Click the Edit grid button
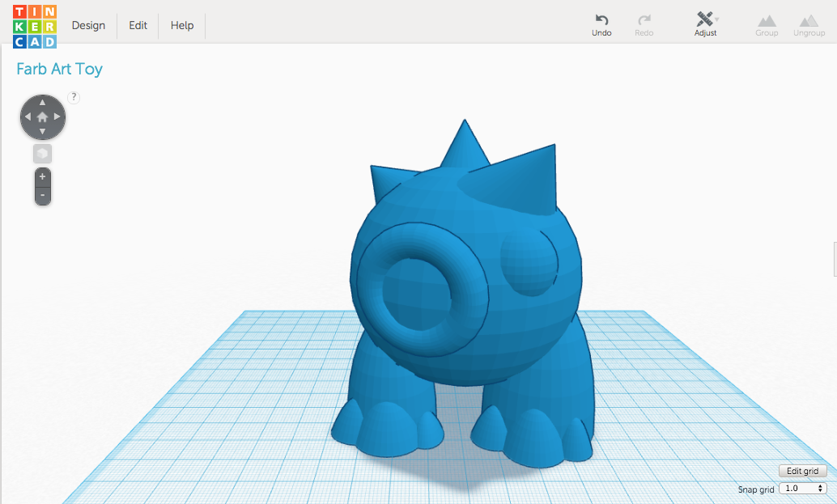 click(802, 471)
